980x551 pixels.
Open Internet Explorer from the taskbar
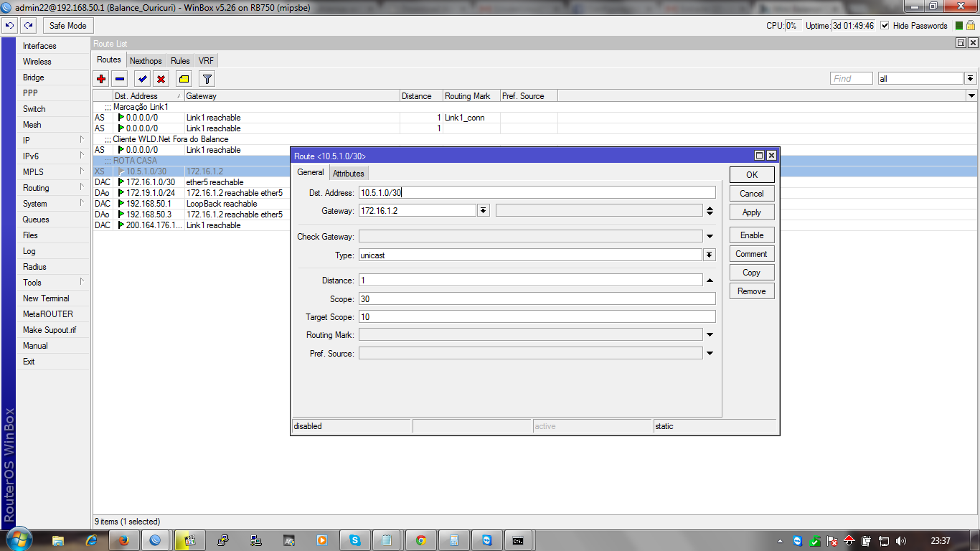91,540
